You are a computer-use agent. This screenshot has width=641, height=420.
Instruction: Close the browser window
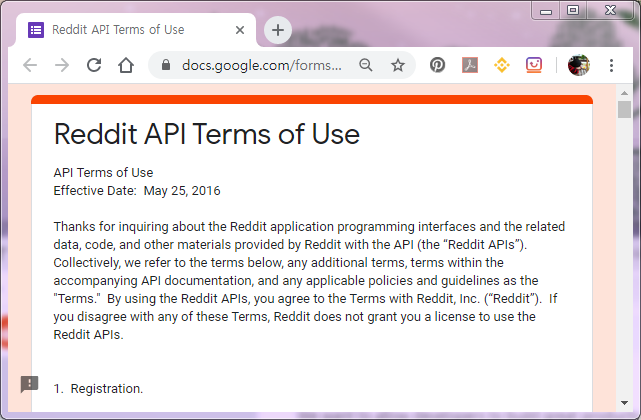click(x=610, y=10)
